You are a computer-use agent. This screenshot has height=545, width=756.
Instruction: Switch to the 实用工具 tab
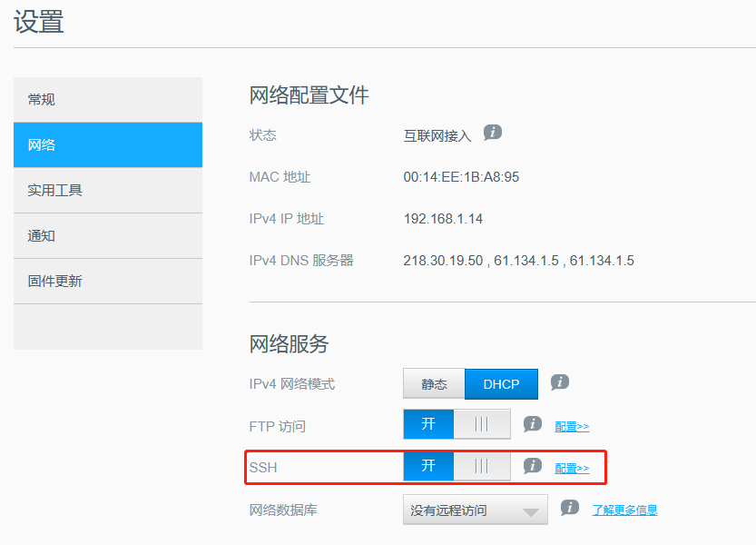tap(107, 191)
